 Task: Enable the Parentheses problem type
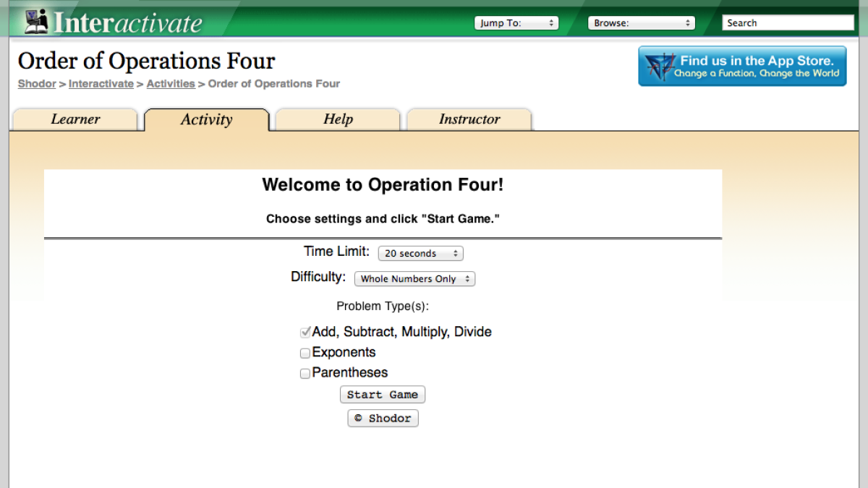(x=305, y=373)
